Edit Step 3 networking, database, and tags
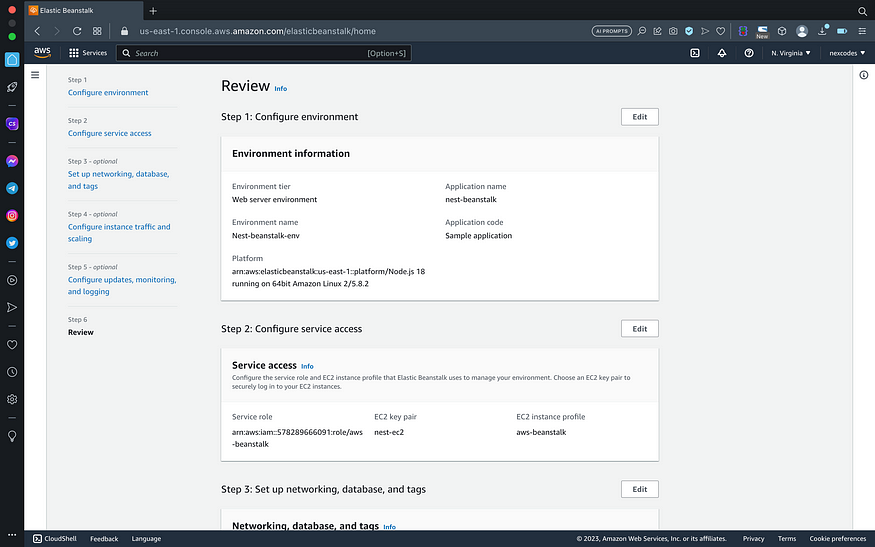 (640, 489)
